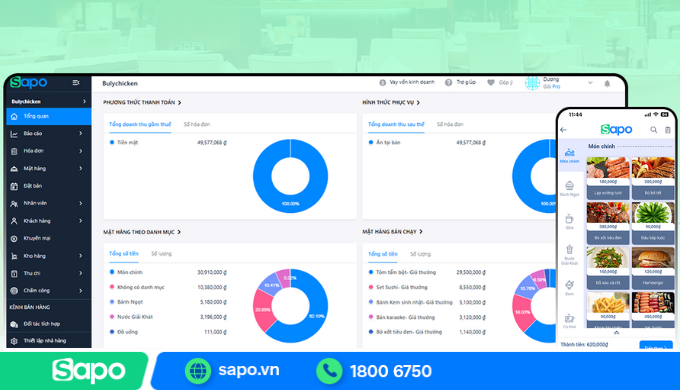The image size is (680, 390).
Task: Open the Bulychicken store switcher chevron
Action: point(84,102)
